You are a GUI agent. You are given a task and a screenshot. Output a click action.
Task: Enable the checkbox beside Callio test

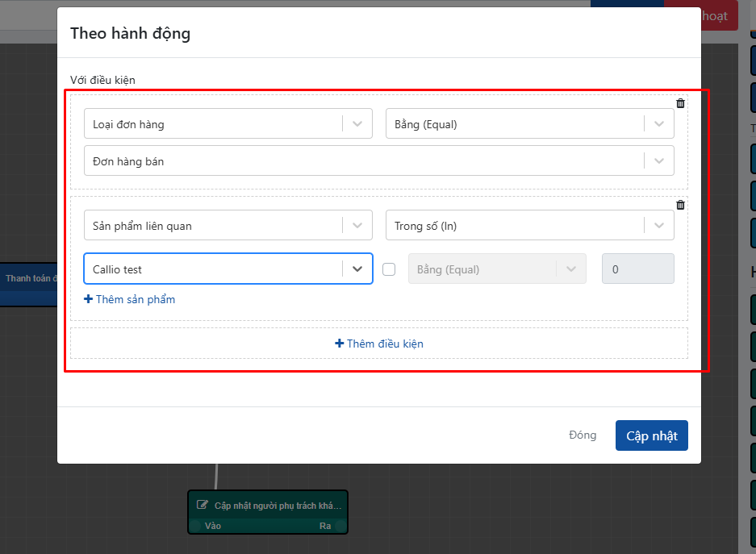(x=389, y=269)
